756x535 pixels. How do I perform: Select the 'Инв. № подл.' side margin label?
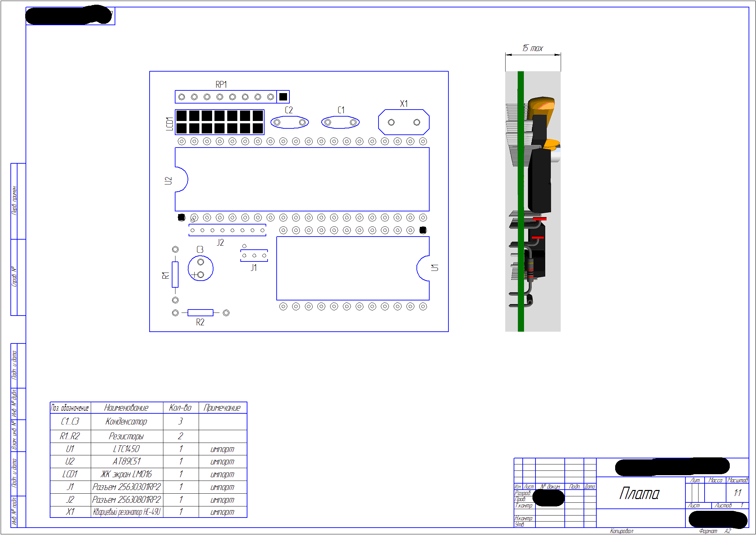14,511
